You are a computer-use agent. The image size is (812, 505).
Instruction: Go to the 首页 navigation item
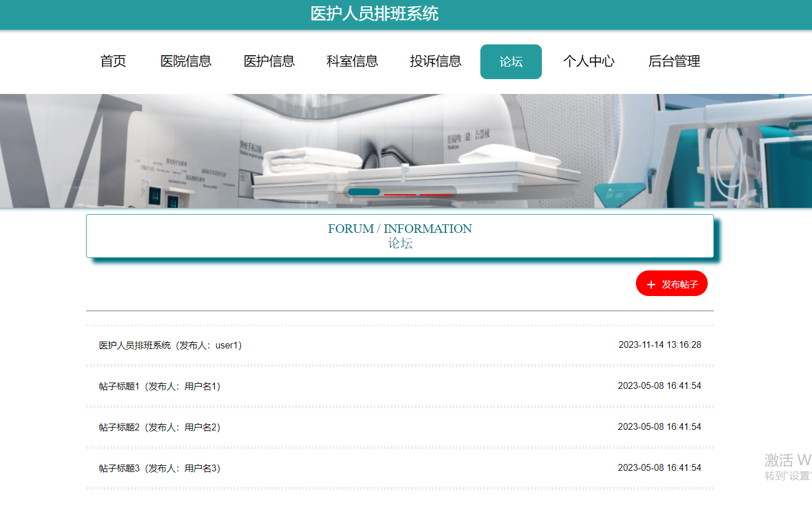tap(113, 61)
